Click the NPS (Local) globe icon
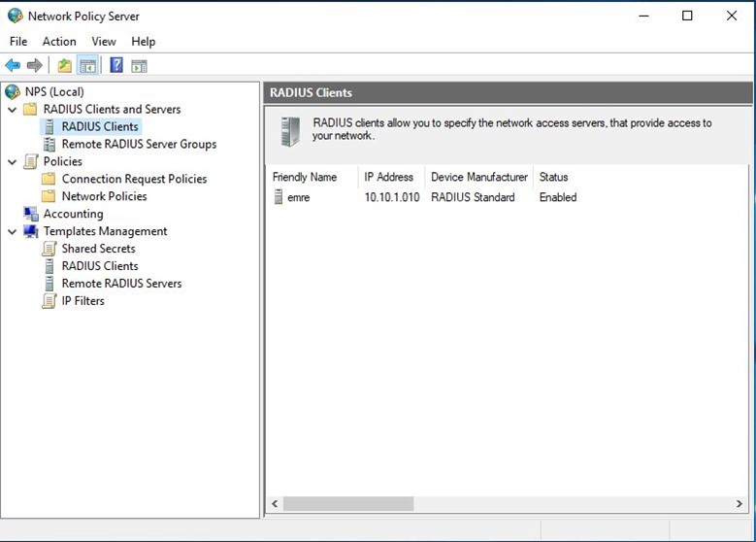 (13, 91)
